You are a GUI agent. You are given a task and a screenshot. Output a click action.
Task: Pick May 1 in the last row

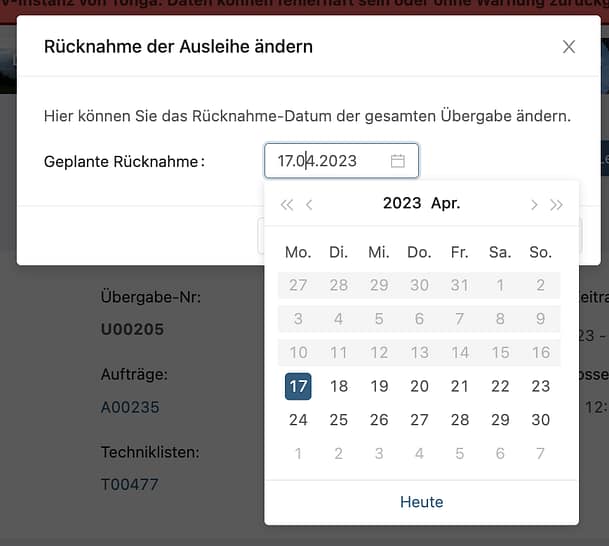[298, 454]
